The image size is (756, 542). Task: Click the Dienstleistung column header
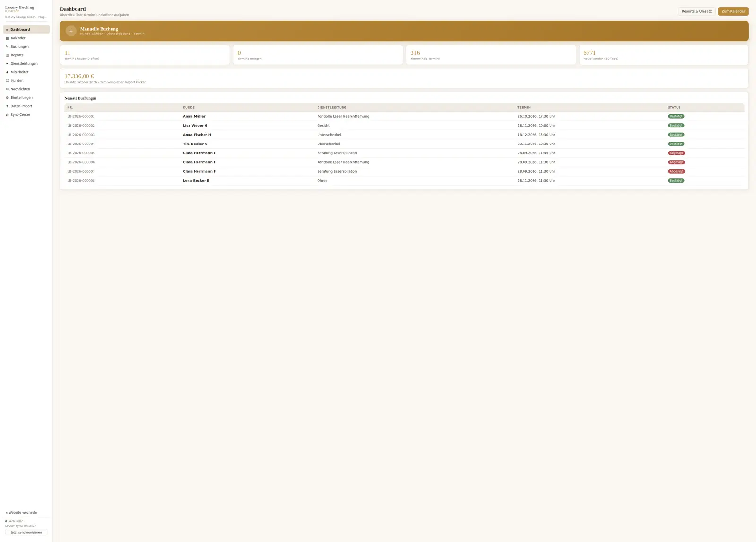click(x=332, y=108)
